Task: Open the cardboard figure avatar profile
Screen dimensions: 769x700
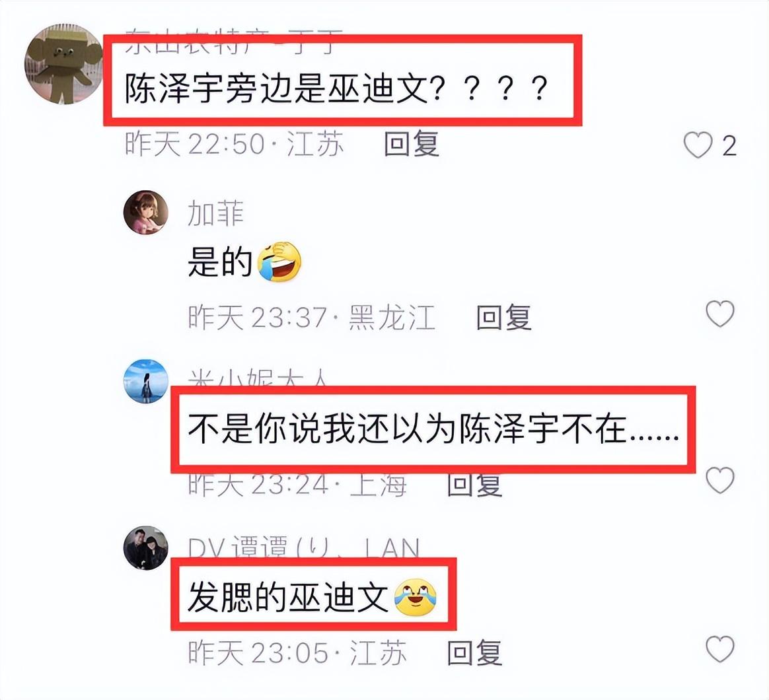Action: (x=63, y=64)
